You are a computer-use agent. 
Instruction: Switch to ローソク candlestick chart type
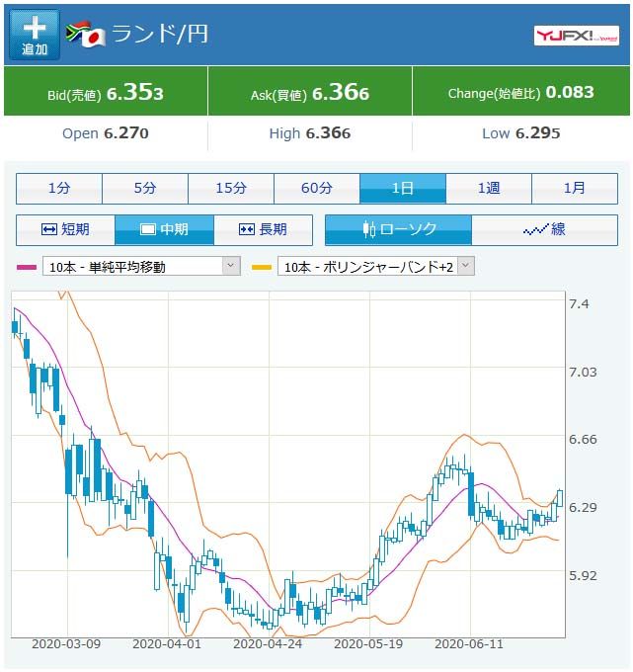(398, 229)
